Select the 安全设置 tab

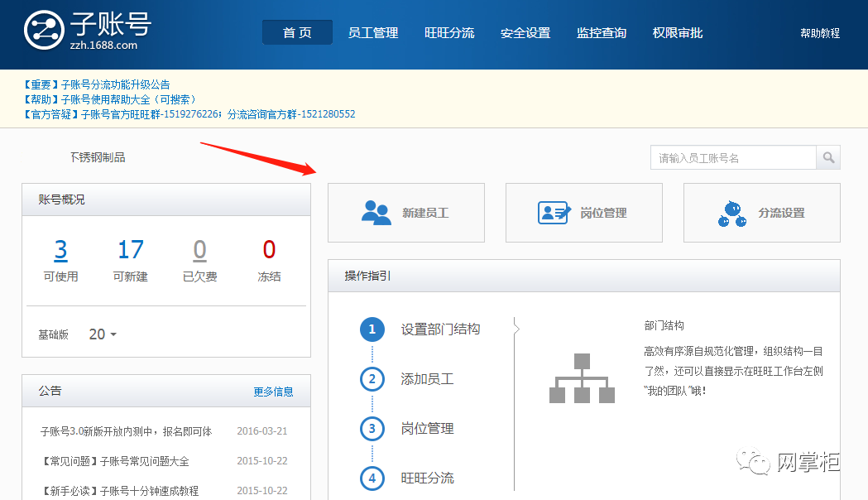pos(525,32)
